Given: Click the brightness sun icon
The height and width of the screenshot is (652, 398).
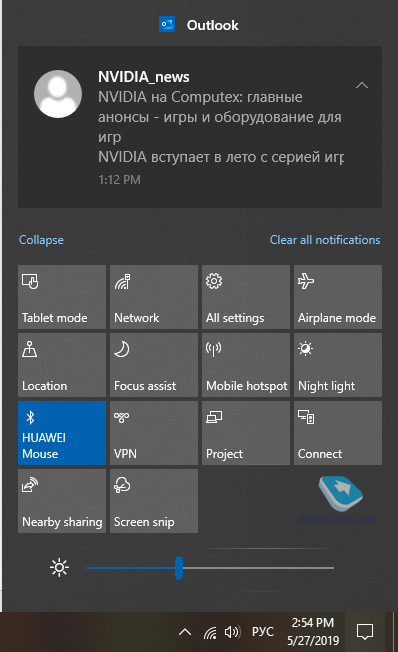Looking at the screenshot, I should [x=59, y=568].
